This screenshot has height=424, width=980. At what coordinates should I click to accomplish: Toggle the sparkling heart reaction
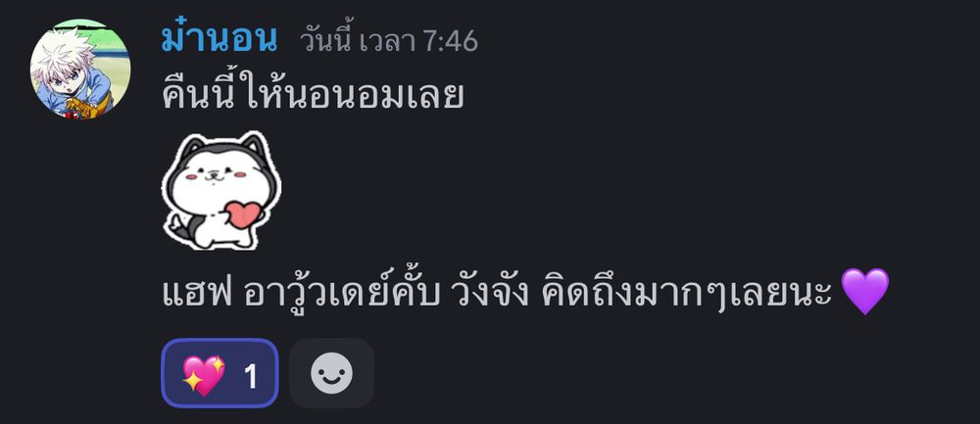(220, 373)
